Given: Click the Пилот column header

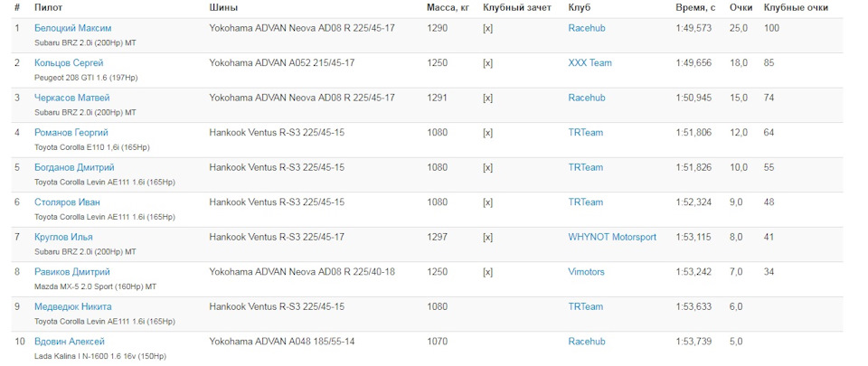Looking at the screenshot, I should [48, 8].
